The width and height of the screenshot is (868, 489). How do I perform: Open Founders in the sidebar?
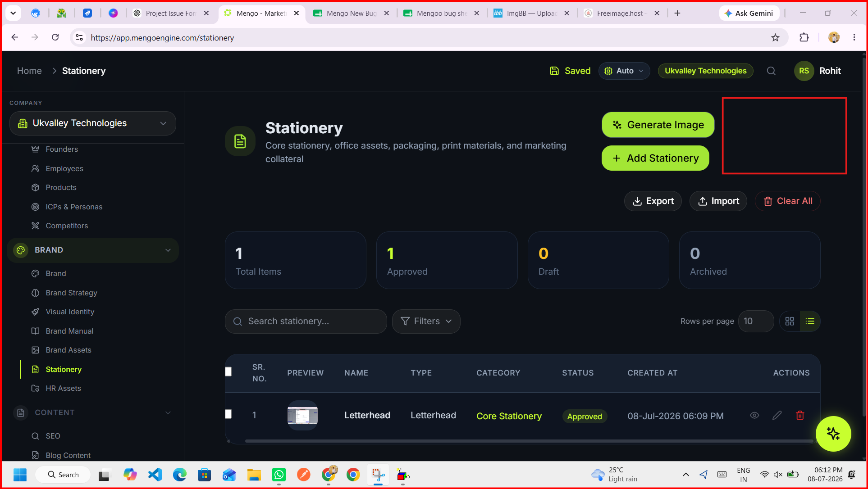pos(62,149)
